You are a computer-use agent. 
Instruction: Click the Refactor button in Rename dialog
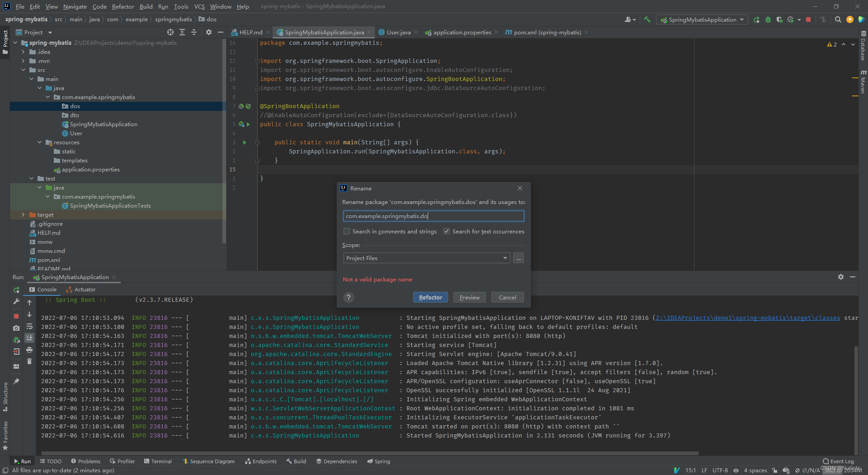pyautogui.click(x=430, y=297)
